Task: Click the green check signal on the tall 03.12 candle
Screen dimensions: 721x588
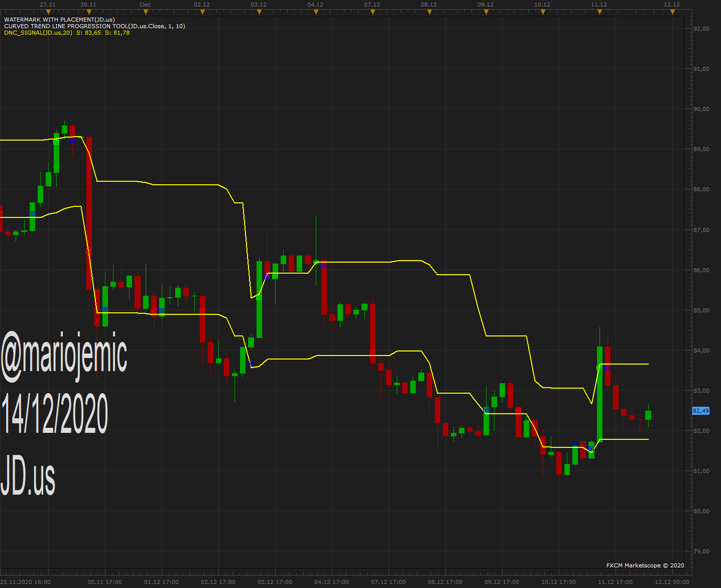Action: click(259, 297)
